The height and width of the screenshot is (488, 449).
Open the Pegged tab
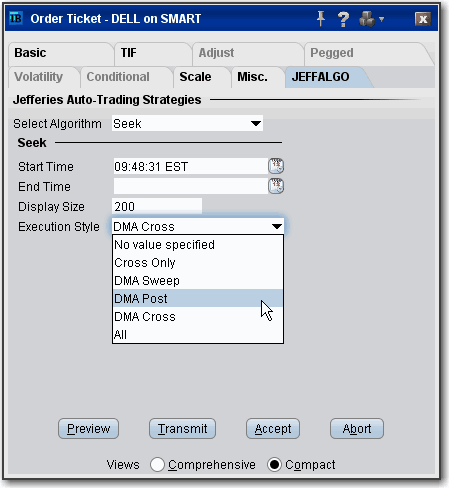(367, 53)
